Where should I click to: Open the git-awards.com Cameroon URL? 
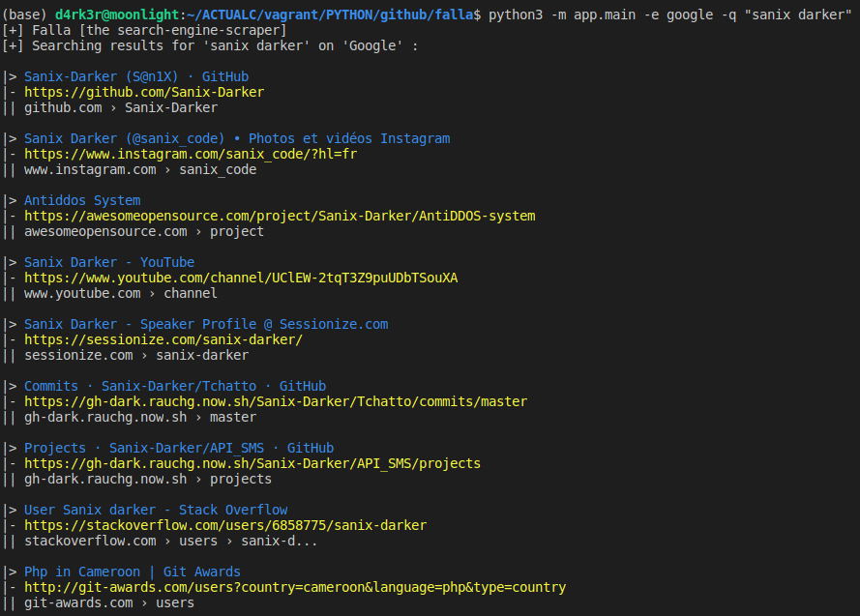295,588
